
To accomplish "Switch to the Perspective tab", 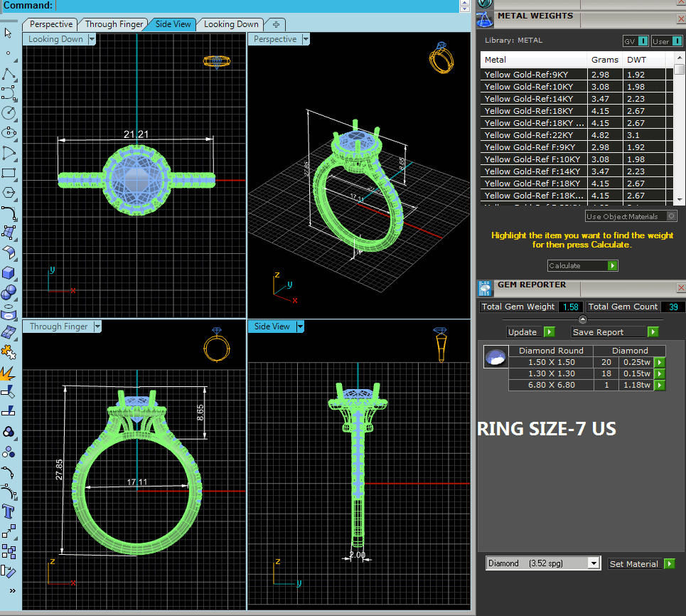I will click(x=51, y=24).
